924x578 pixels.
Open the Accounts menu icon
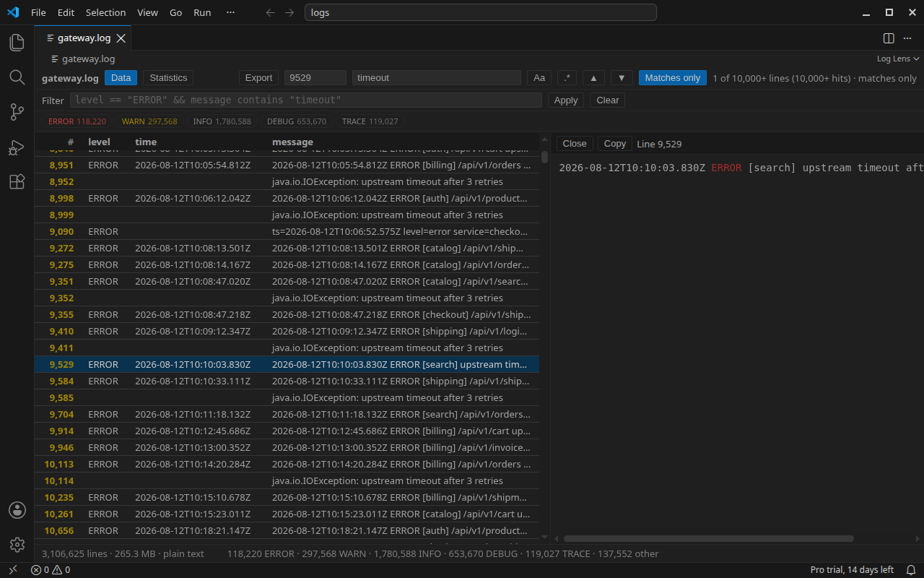tap(17, 510)
